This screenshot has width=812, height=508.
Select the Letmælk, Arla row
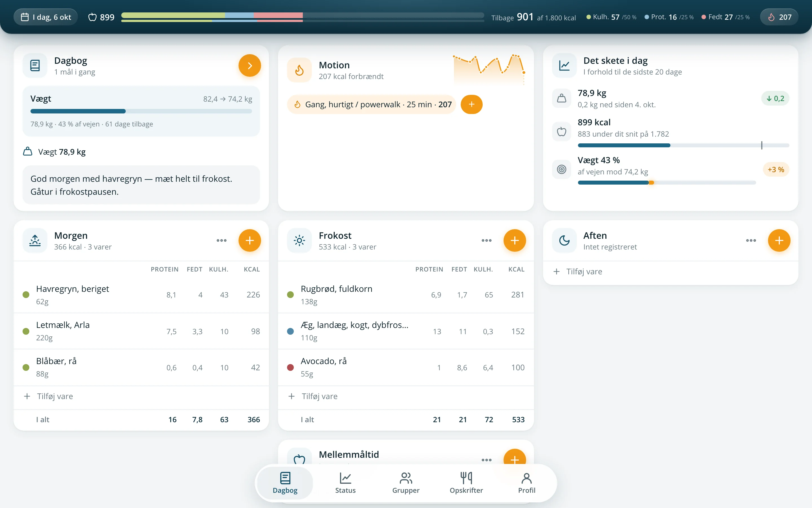click(x=141, y=331)
